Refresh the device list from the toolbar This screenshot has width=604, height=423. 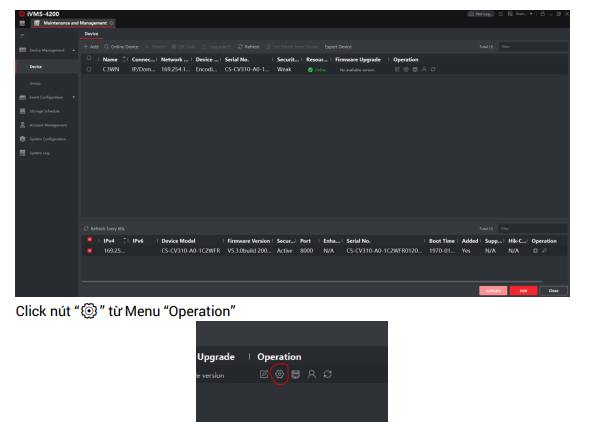point(249,47)
